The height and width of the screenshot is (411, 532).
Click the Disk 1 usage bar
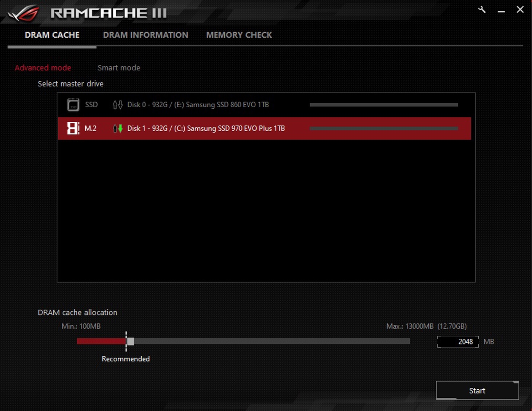coord(384,128)
